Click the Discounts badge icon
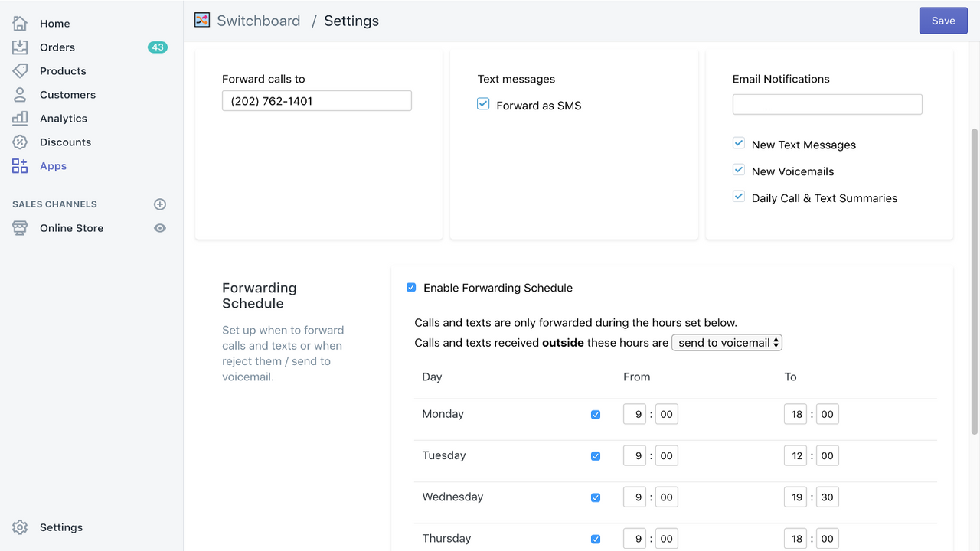The height and width of the screenshot is (551, 980). point(20,142)
